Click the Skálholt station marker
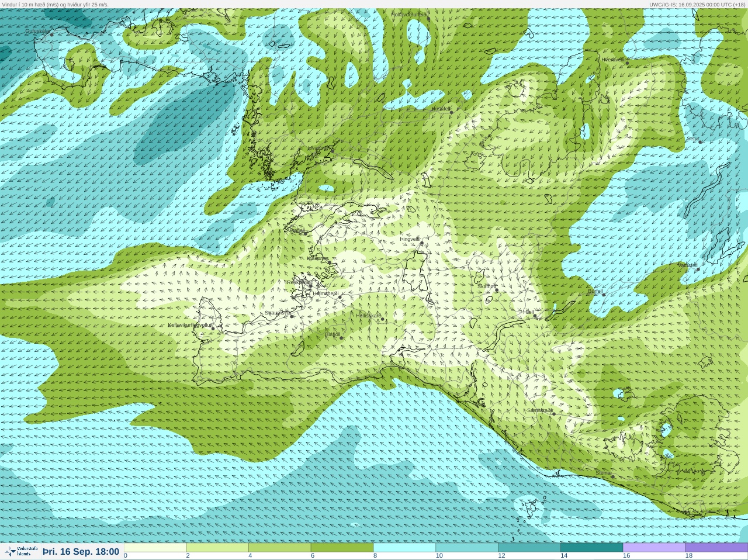Image resolution: width=748 pixels, height=560 pixels. (x=497, y=290)
